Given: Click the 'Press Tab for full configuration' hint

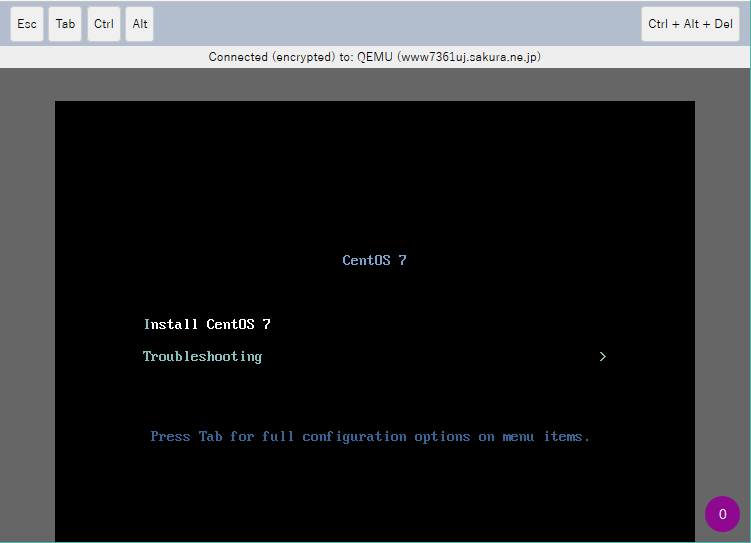Looking at the screenshot, I should tap(370, 436).
